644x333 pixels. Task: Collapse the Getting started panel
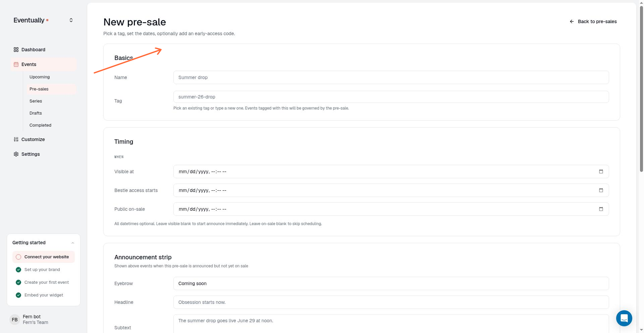coord(73,243)
